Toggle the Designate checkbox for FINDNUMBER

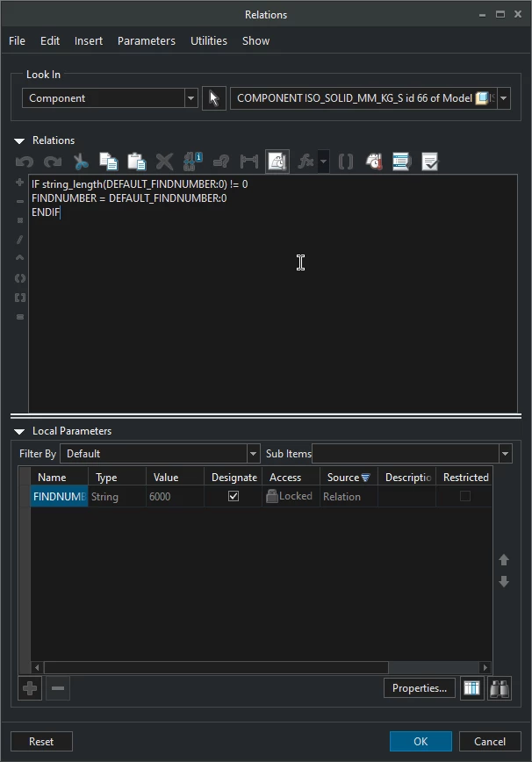(x=234, y=496)
